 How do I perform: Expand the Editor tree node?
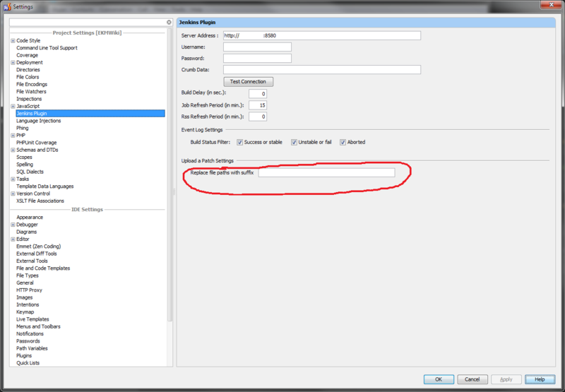click(13, 239)
